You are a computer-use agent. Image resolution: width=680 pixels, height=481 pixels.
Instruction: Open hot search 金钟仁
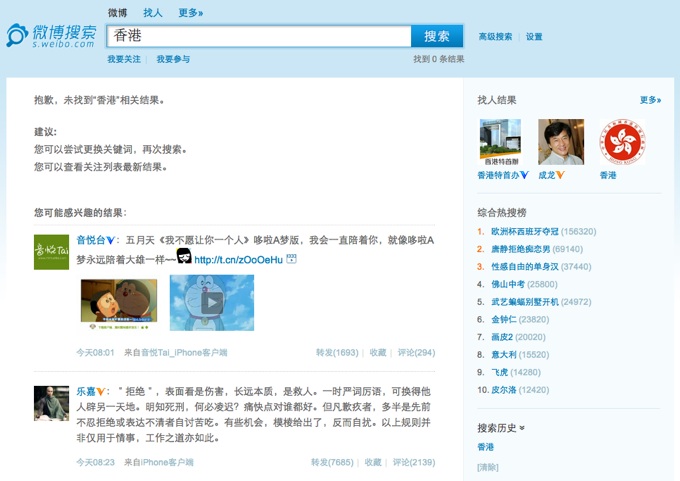click(x=503, y=320)
